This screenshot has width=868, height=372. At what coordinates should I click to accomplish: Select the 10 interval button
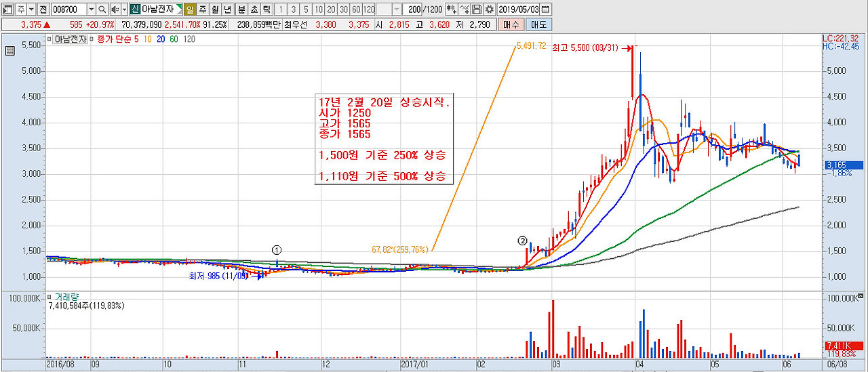click(x=318, y=9)
